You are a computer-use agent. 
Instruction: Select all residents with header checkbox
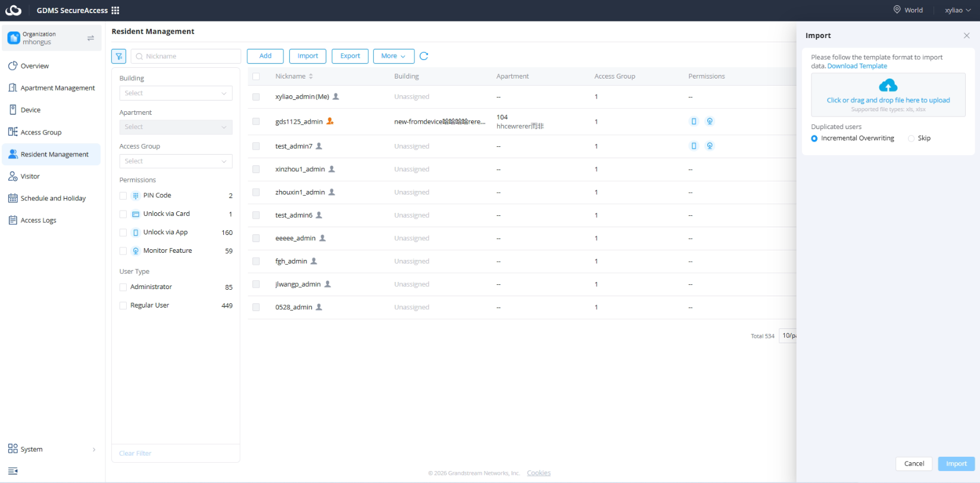click(x=256, y=76)
